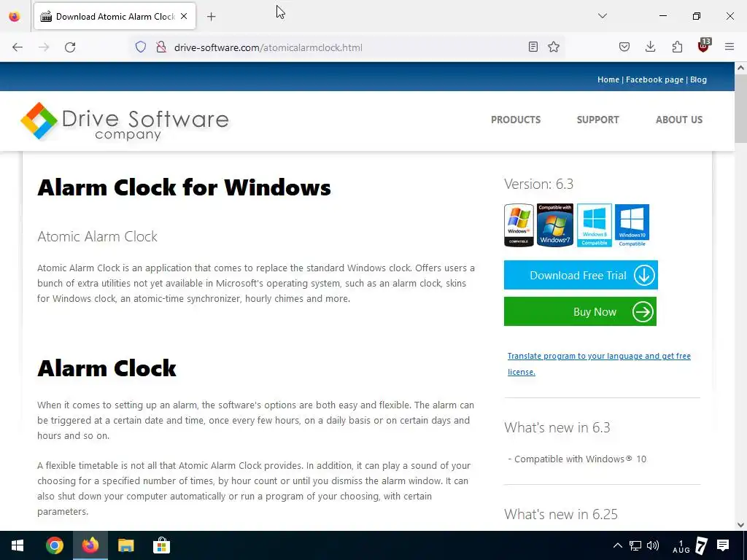Open the notification action center icon

click(723, 545)
